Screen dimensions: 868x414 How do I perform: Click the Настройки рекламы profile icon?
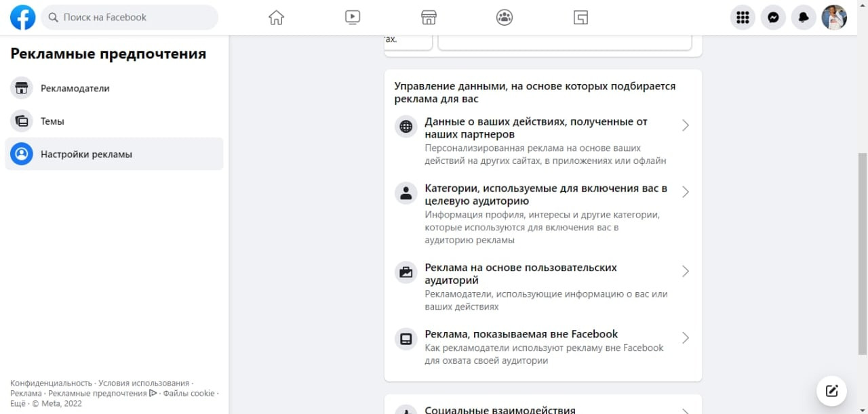click(22, 154)
